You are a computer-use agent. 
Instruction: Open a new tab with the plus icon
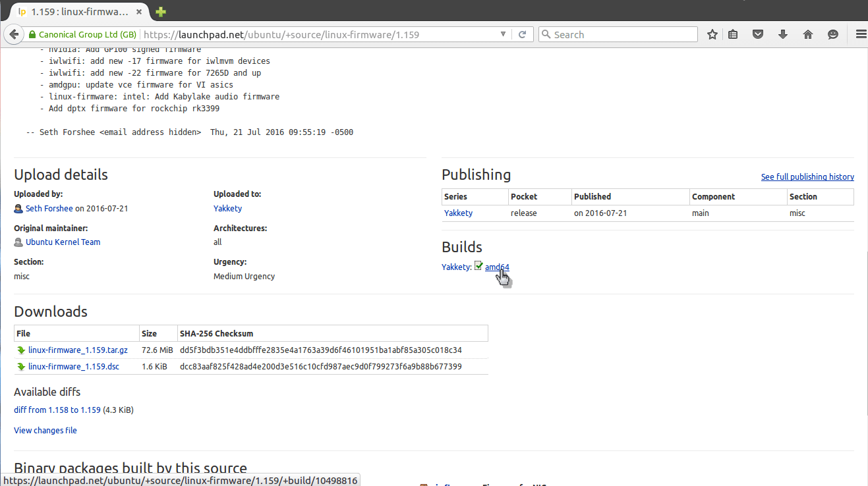pos(161,12)
